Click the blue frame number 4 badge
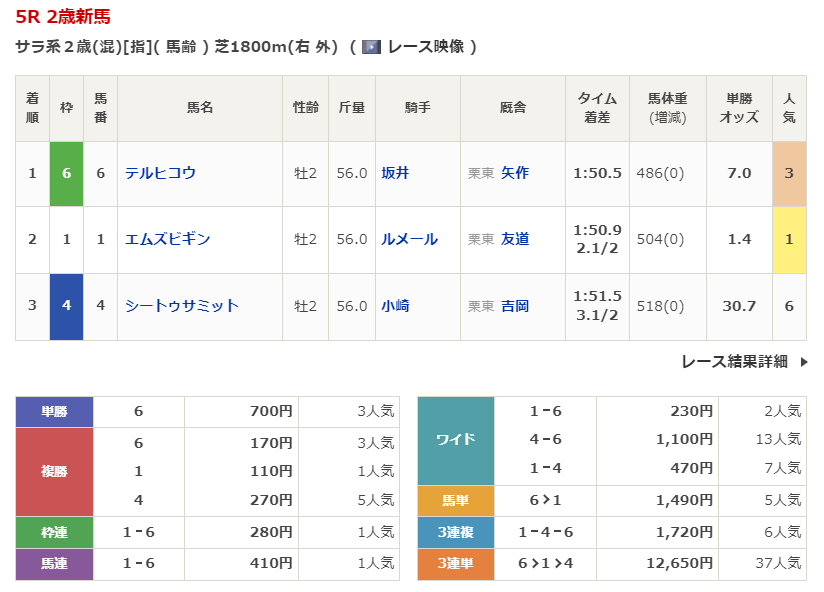The height and width of the screenshot is (592, 824). click(66, 306)
